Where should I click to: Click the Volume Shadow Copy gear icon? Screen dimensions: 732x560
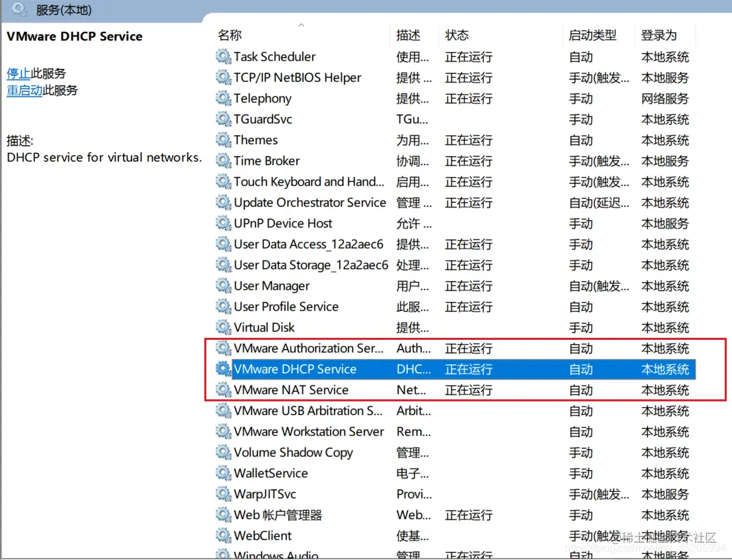(x=223, y=452)
